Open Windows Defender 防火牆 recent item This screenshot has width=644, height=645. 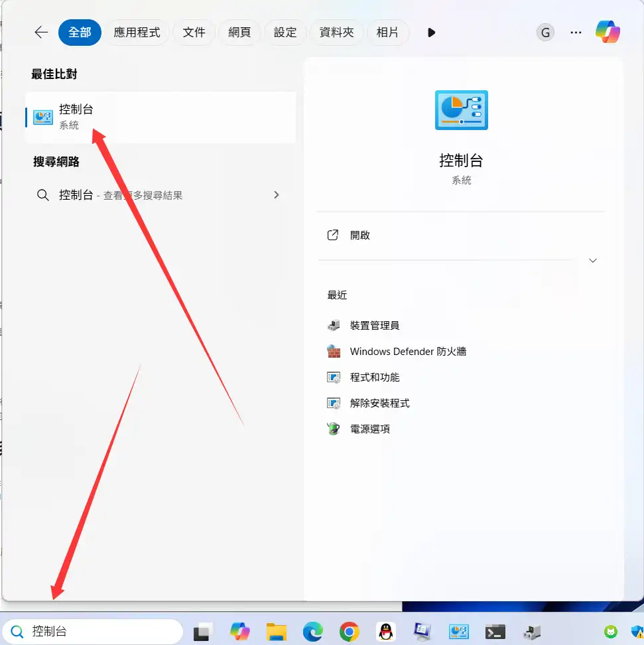click(407, 352)
